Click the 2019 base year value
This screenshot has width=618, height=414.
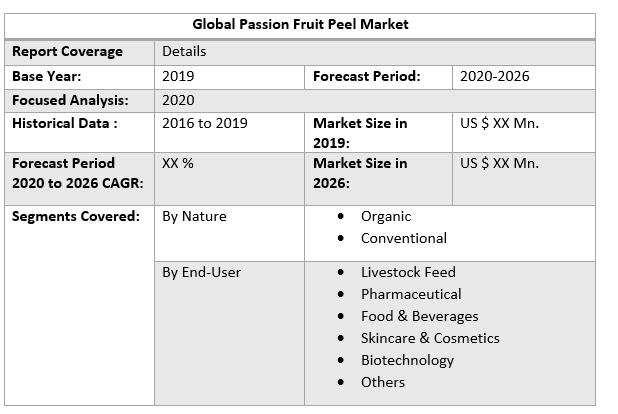tap(178, 76)
